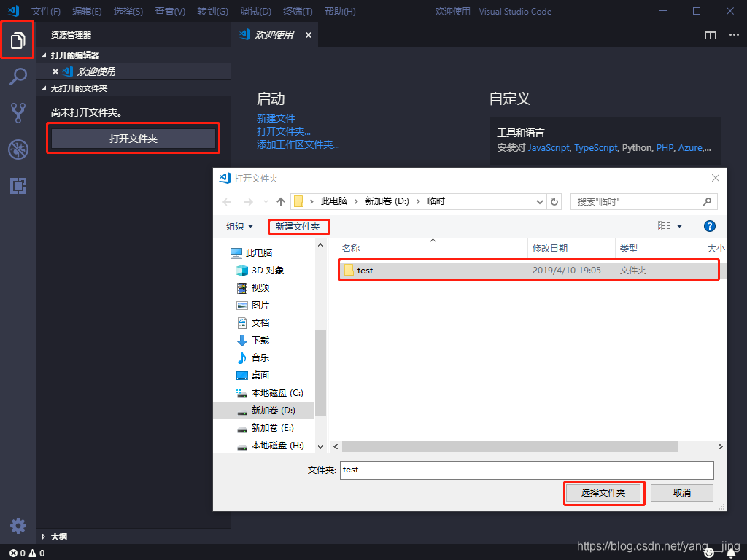
Task: Open the 转到(G) menu
Action: point(212,11)
